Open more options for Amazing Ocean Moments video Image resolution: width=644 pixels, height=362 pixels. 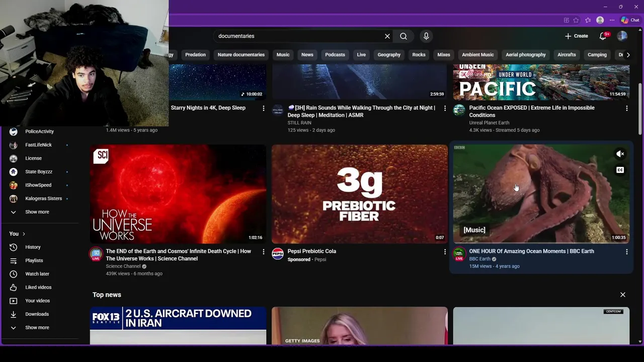coord(626,251)
